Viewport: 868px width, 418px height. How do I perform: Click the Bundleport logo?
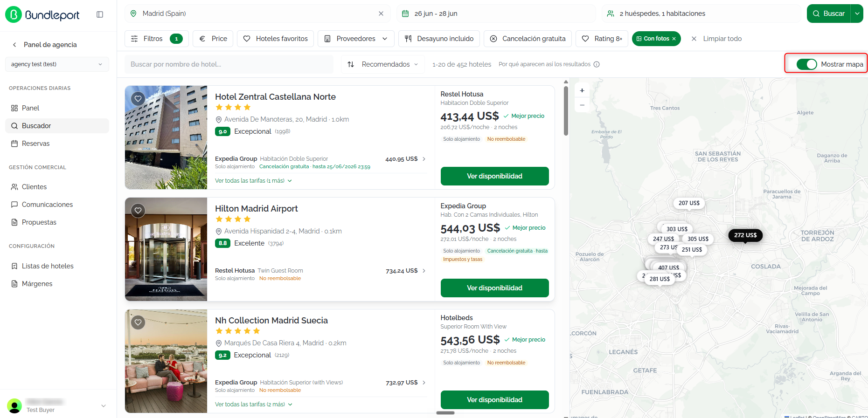42,14
